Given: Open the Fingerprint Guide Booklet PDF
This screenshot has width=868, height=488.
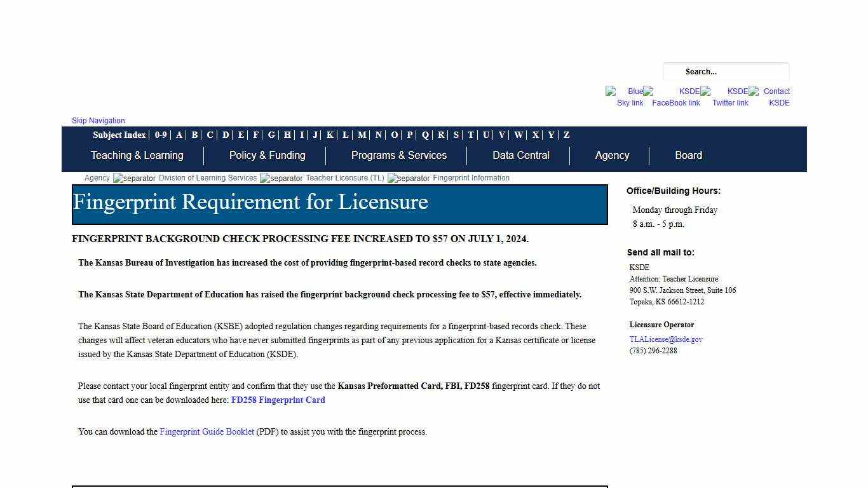Looking at the screenshot, I should pyautogui.click(x=207, y=431).
